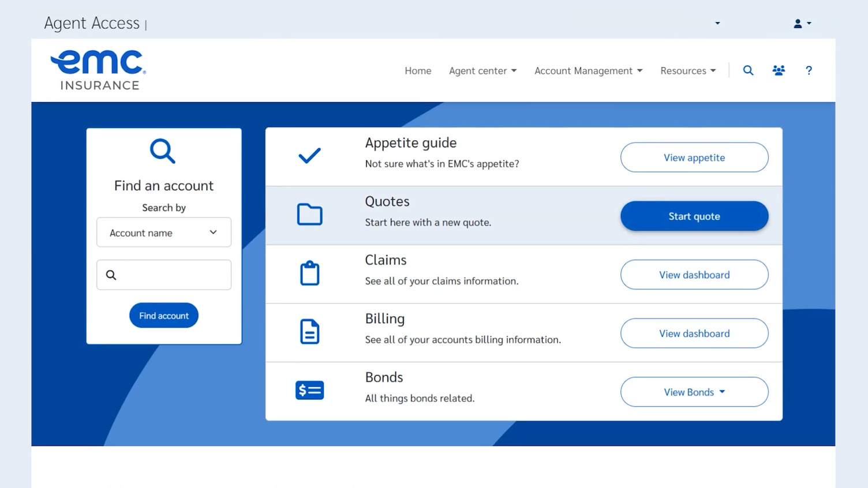Click 'See all of your claims information.' text
868x488 pixels.
(x=442, y=281)
